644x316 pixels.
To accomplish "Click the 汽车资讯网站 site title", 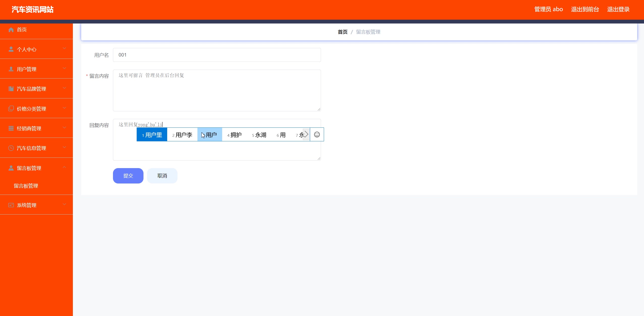I will click(x=33, y=9).
